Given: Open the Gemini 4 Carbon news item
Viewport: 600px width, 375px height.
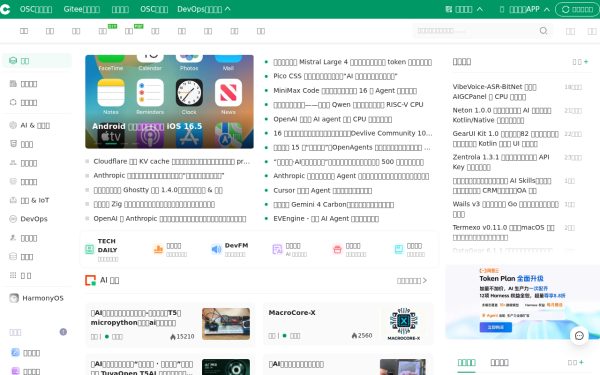Looking at the screenshot, I should (x=334, y=204).
